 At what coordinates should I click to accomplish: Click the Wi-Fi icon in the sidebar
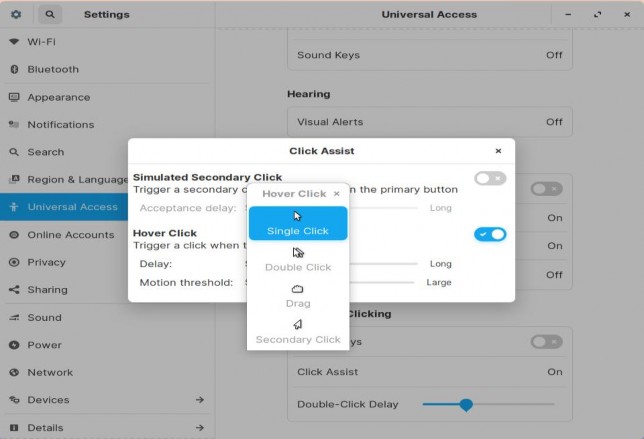pos(14,42)
